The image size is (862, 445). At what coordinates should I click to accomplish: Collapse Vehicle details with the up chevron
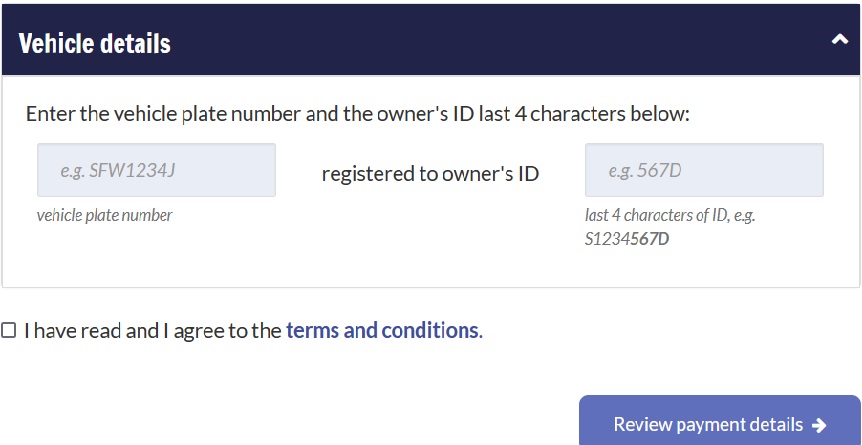[x=838, y=40]
